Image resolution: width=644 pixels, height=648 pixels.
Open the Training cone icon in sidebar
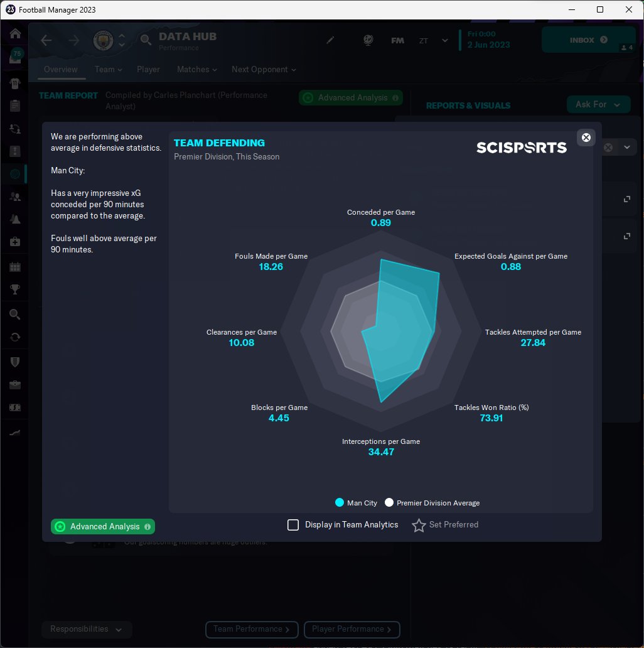(x=15, y=219)
